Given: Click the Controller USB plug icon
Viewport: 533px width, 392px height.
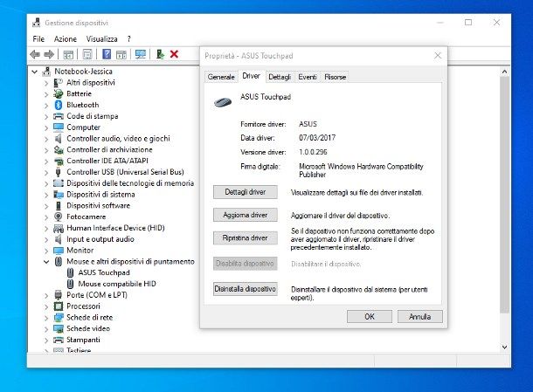Looking at the screenshot, I should click(x=59, y=172).
